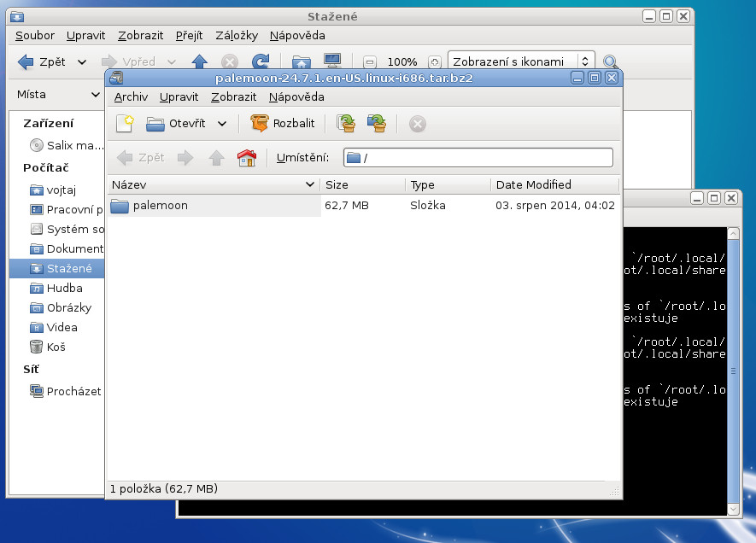Reload the folder in file manager
Screen dimensions: 756x543
click(x=261, y=61)
